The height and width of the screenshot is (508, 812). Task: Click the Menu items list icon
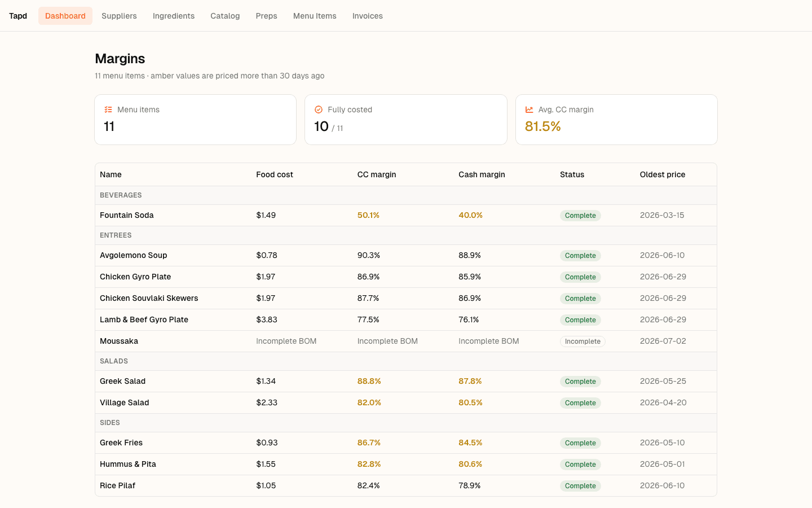(x=108, y=110)
